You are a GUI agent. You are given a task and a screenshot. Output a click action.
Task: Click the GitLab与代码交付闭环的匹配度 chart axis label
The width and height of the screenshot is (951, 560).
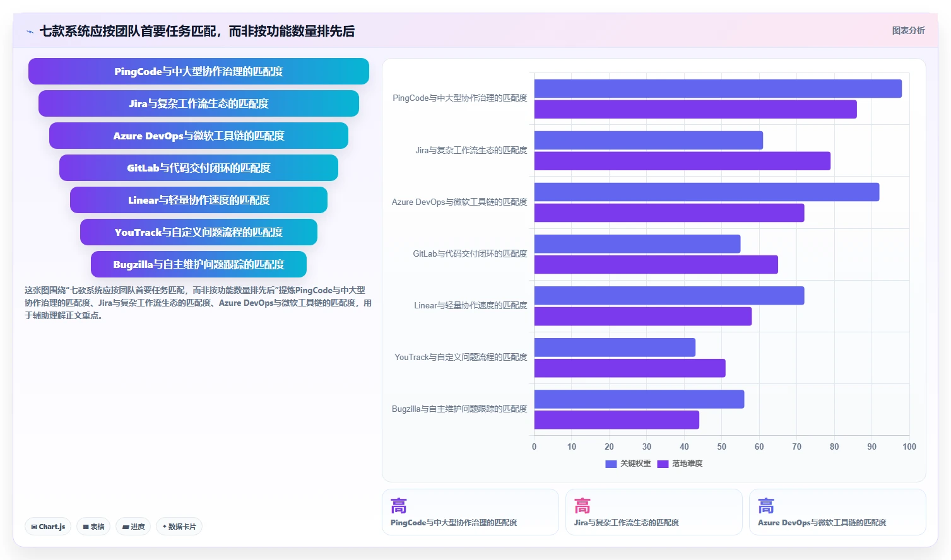pos(470,254)
